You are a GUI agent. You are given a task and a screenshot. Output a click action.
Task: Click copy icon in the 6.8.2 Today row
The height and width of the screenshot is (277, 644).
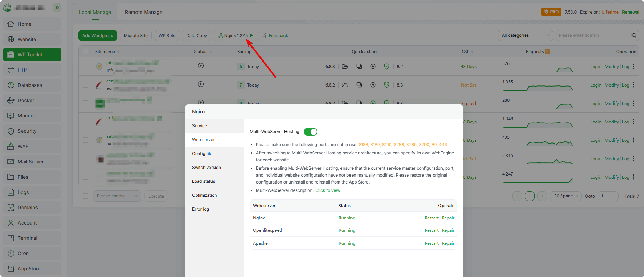(x=359, y=85)
